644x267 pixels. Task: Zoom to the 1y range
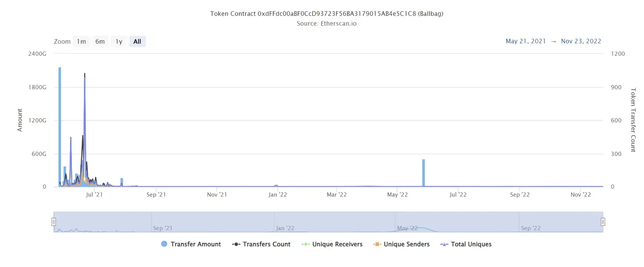119,41
